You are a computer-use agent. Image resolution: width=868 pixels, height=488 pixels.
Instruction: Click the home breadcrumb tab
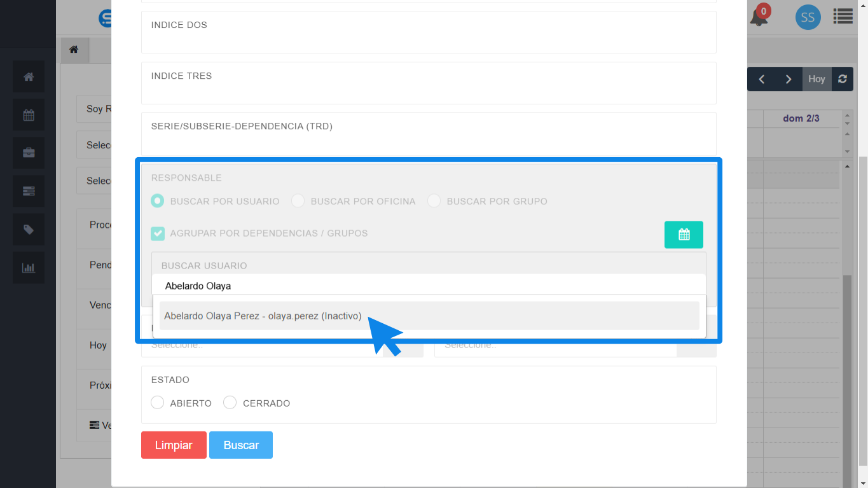(x=74, y=50)
